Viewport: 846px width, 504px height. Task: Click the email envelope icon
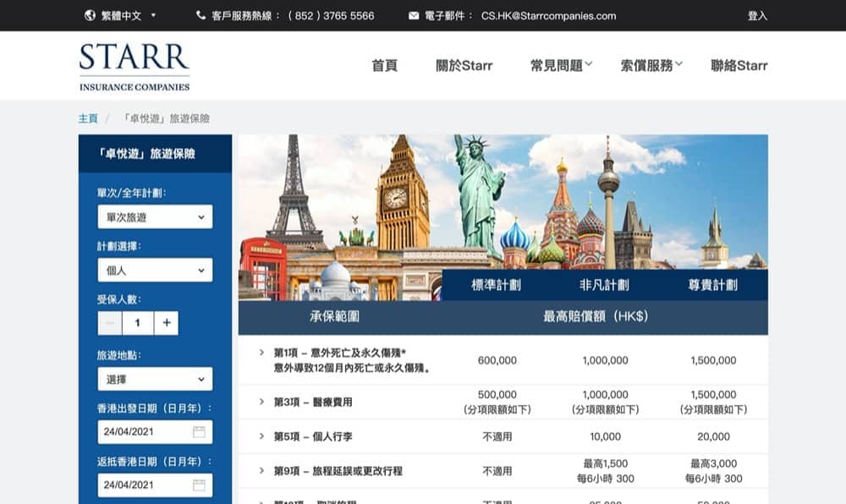pyautogui.click(x=414, y=15)
